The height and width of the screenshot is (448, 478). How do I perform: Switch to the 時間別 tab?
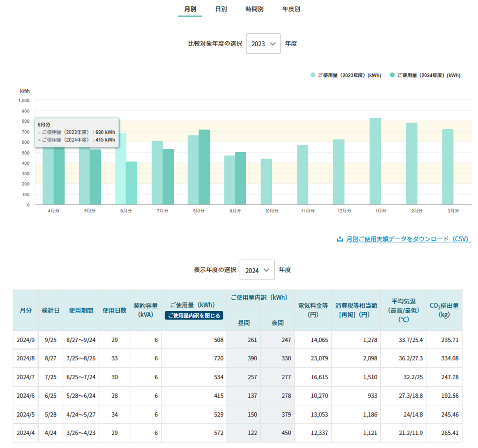coord(254,9)
